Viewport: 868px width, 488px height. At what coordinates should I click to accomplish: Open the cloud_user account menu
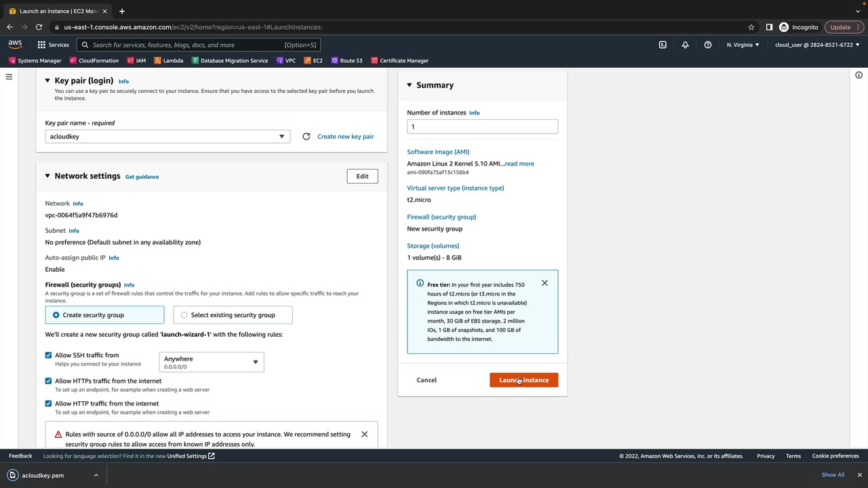(x=817, y=45)
